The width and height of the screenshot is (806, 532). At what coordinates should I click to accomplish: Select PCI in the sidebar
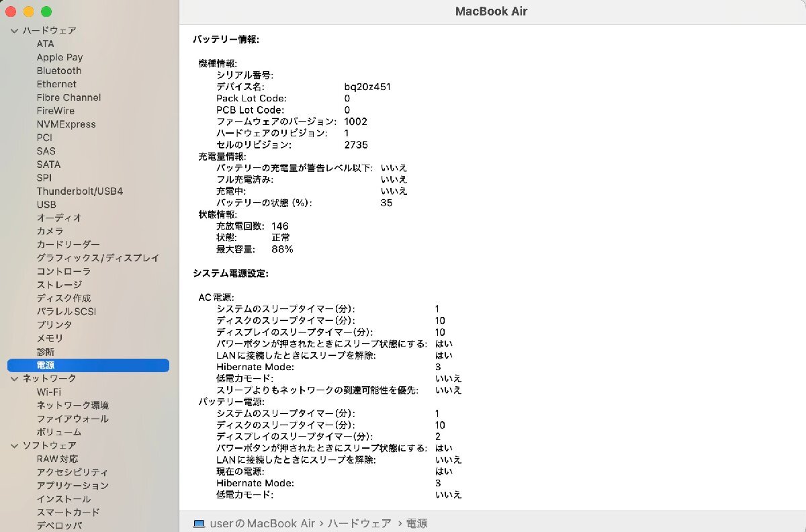[44, 138]
